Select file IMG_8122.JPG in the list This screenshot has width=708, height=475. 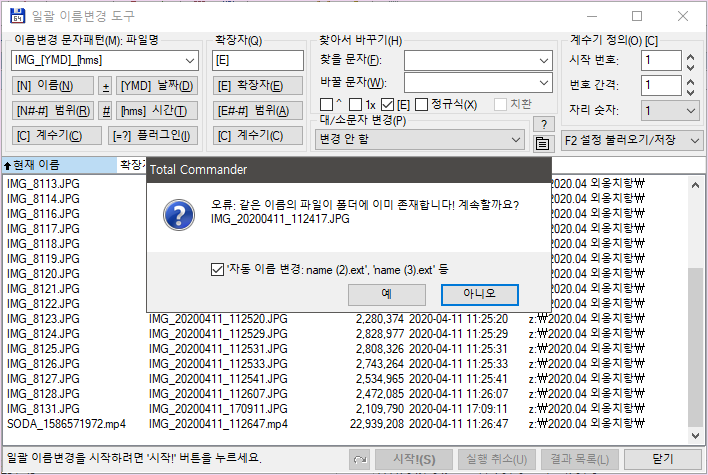pos(43,304)
